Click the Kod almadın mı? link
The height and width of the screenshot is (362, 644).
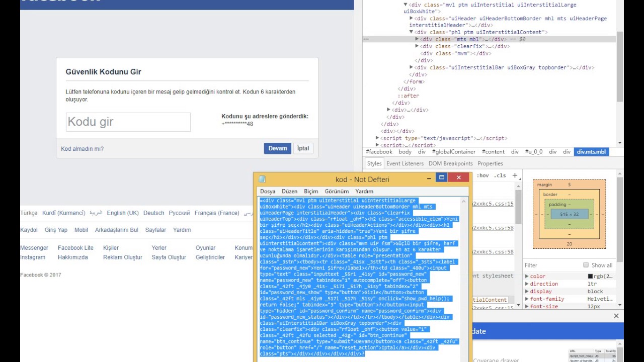pyautogui.click(x=82, y=149)
